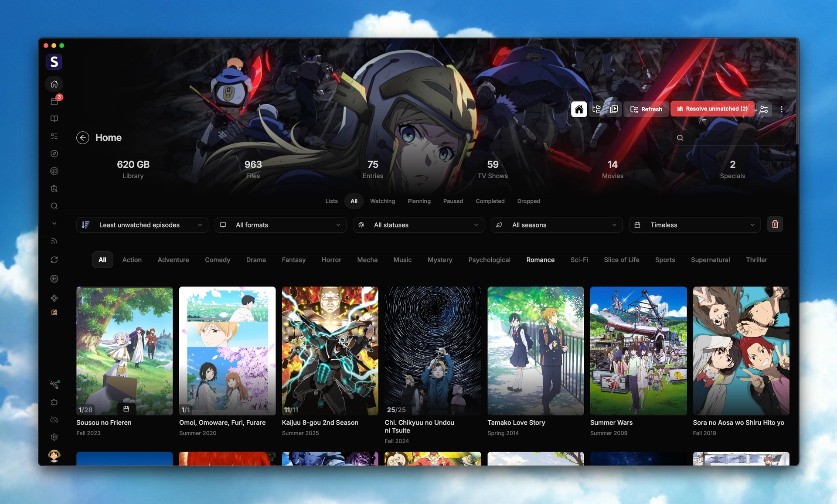
Task: Open the library filter sliders icon
Action: pos(764,109)
